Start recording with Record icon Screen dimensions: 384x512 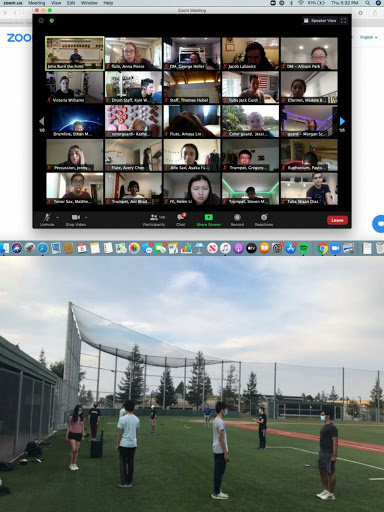(x=237, y=217)
